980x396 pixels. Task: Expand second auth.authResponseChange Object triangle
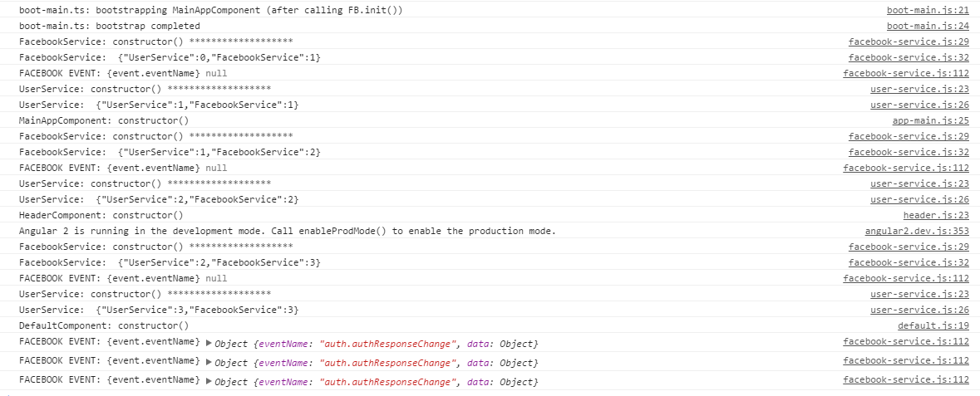click(209, 361)
